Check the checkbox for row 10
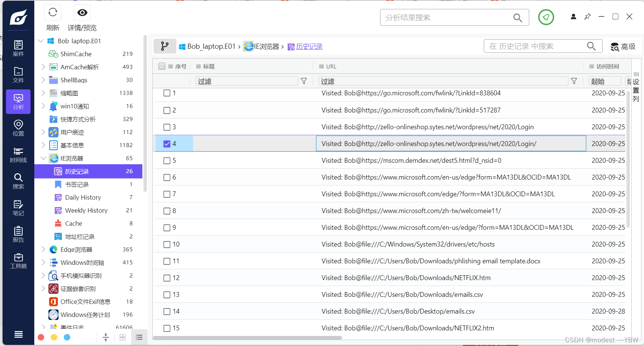 click(x=167, y=244)
